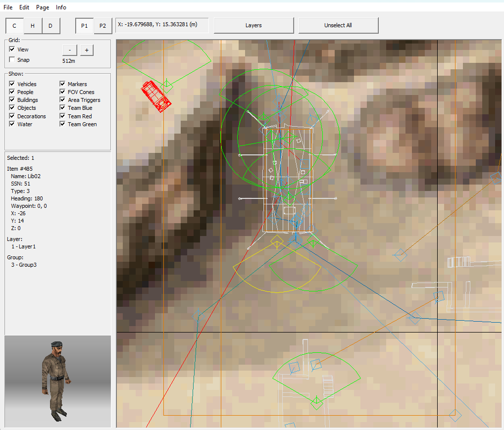This screenshot has width=504, height=430.
Task: Click the '512m' grid size value
Action: coord(69,61)
